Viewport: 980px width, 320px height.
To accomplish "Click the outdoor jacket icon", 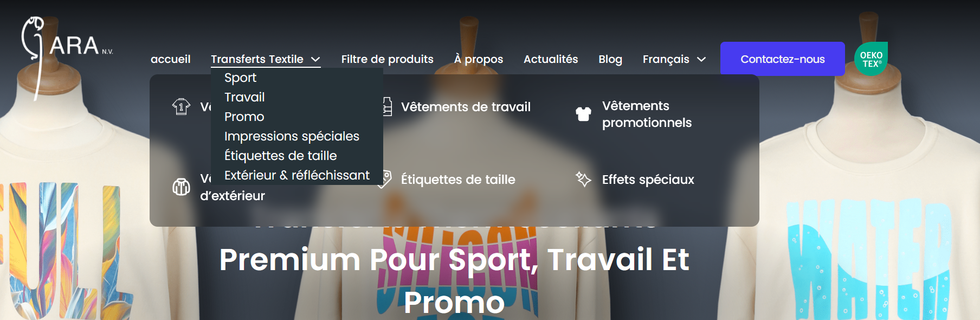I will [181, 187].
